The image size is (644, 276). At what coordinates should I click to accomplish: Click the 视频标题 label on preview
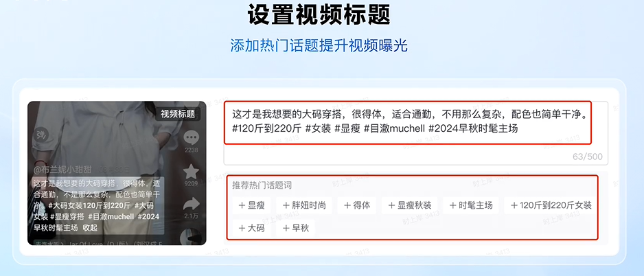tap(177, 114)
